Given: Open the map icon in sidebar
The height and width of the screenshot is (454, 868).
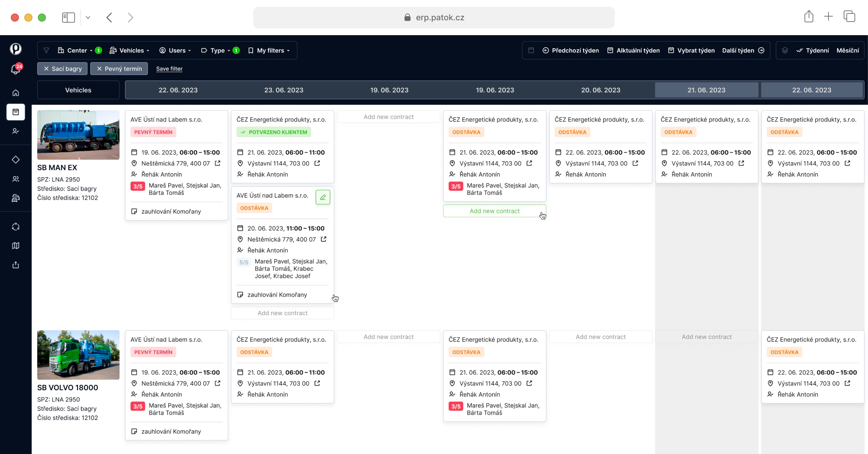Looking at the screenshot, I should (16, 246).
